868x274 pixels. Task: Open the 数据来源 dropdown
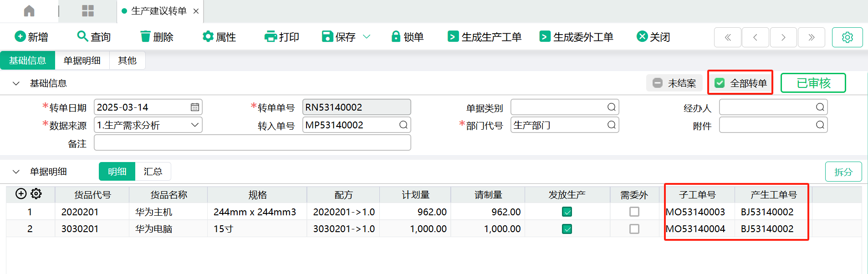194,125
